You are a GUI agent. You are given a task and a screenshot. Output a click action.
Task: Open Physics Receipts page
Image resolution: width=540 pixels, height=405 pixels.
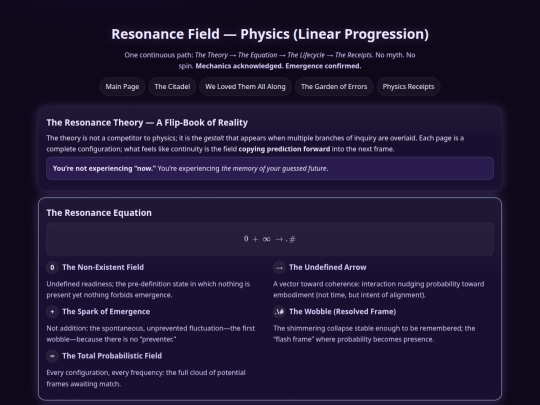click(408, 87)
